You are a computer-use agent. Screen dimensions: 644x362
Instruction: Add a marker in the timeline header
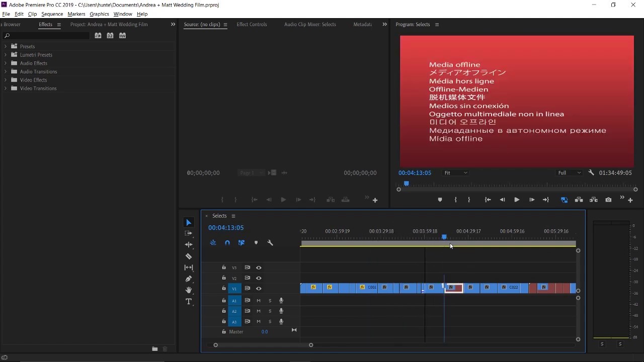(x=256, y=243)
